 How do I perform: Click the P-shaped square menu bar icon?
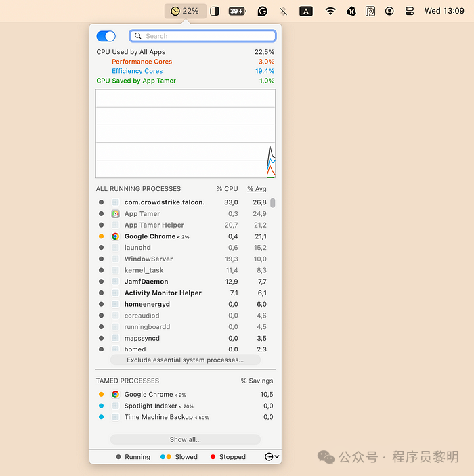tap(370, 12)
